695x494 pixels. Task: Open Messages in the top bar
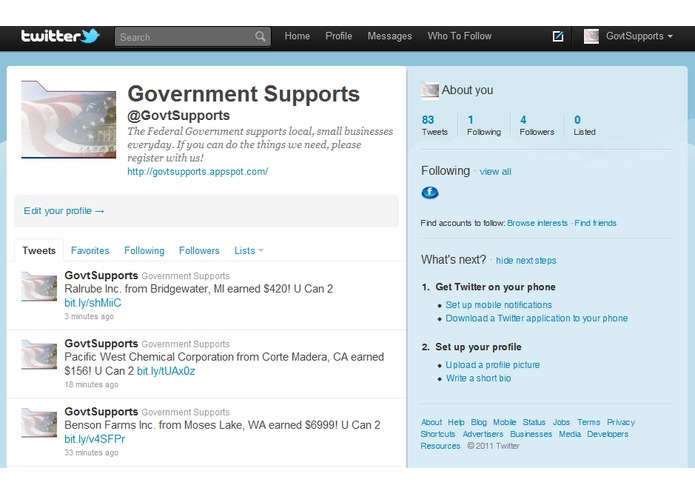pyautogui.click(x=390, y=36)
